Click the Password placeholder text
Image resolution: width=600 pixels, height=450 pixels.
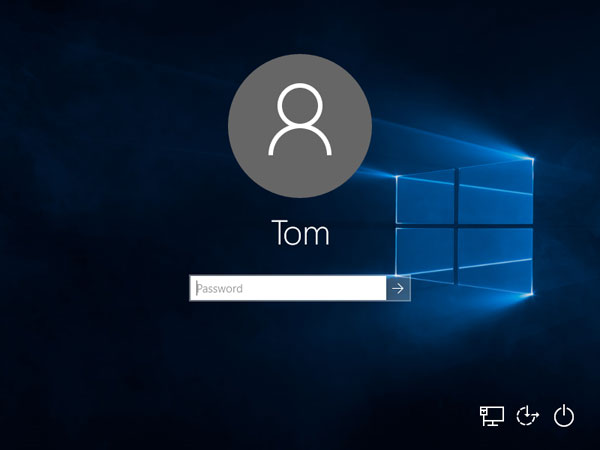click(x=220, y=288)
